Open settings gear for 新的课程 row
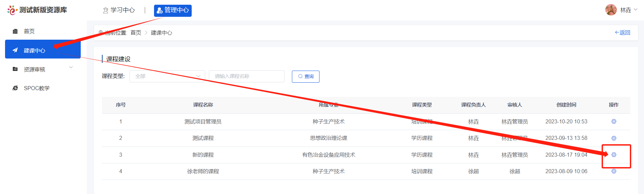This screenshot has width=644, height=194. tap(614, 155)
